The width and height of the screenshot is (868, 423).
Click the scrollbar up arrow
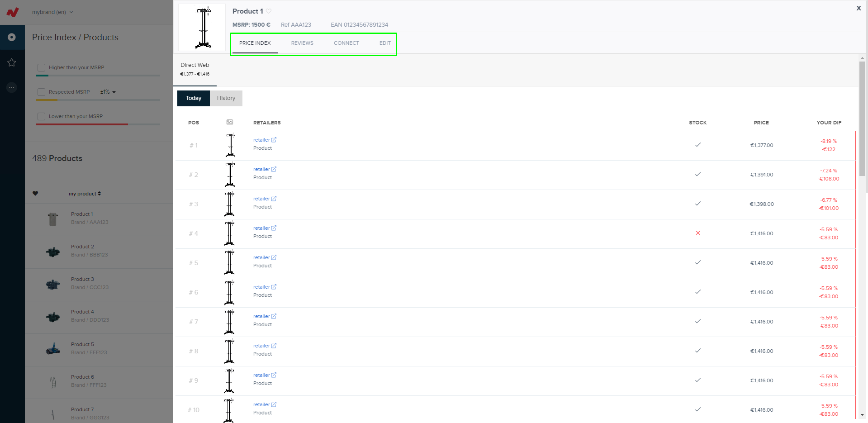pyautogui.click(x=862, y=58)
